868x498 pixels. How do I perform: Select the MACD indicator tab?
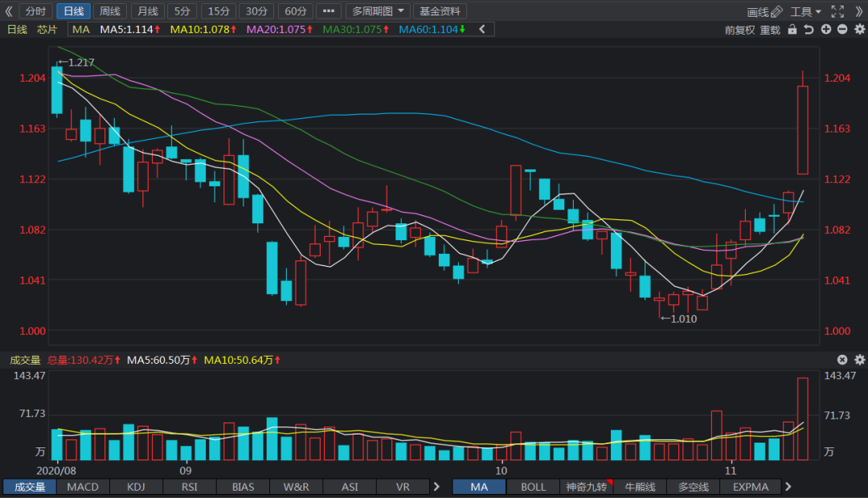click(83, 487)
